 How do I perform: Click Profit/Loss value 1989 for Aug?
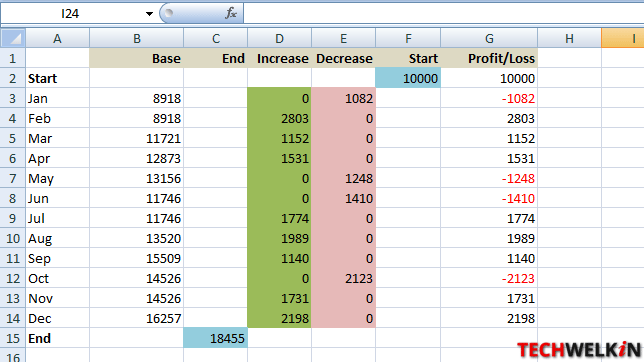(521, 239)
